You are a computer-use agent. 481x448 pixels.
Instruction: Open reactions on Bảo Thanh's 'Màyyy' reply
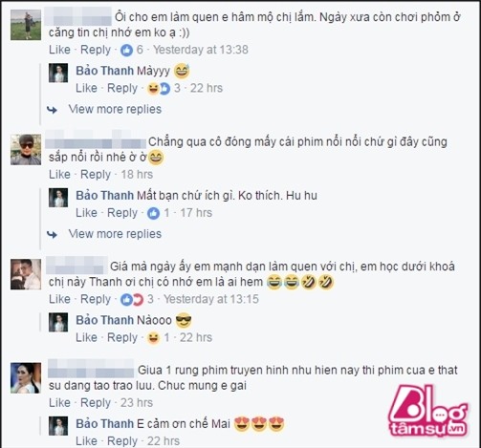click(159, 89)
